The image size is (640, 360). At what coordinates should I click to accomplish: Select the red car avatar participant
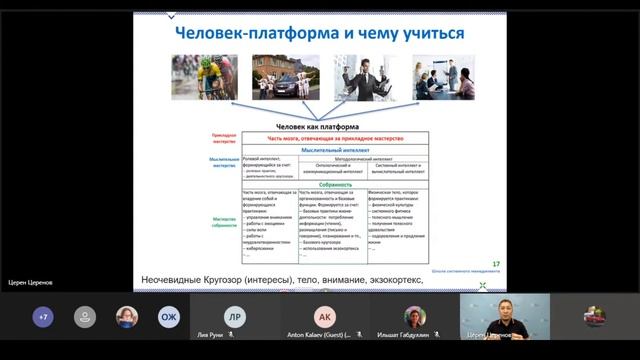tap(594, 317)
